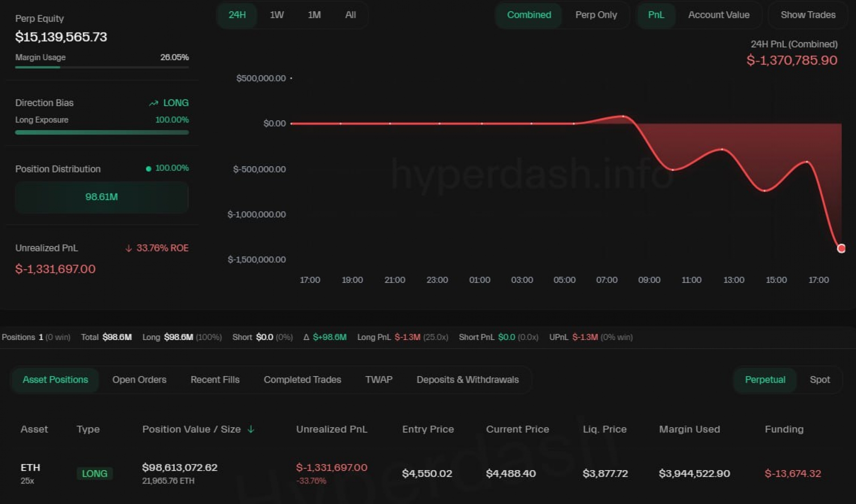Open the Recent Fills tab

[215, 380]
